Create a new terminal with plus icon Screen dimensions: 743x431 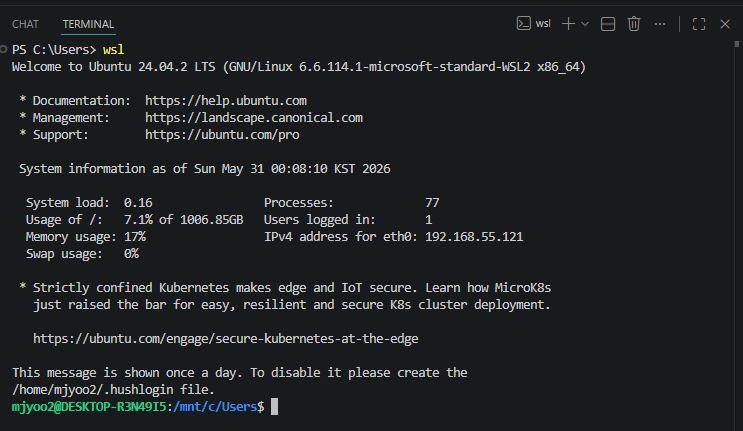click(568, 24)
